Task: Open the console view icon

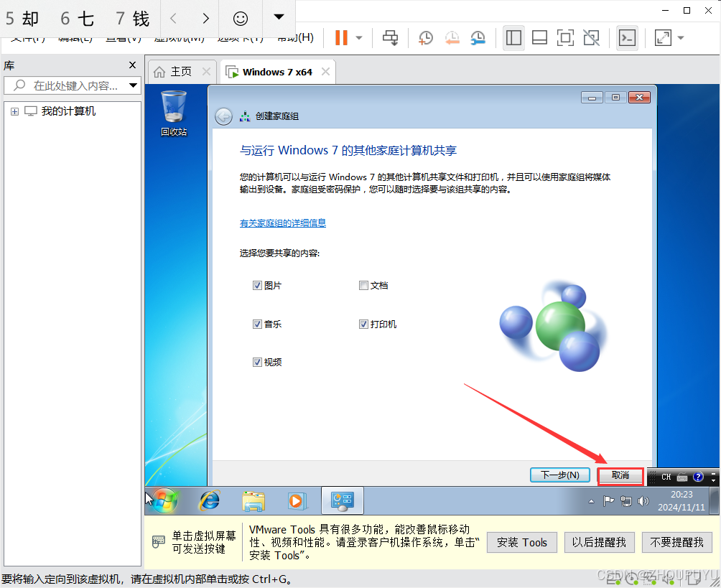Action: [x=627, y=38]
